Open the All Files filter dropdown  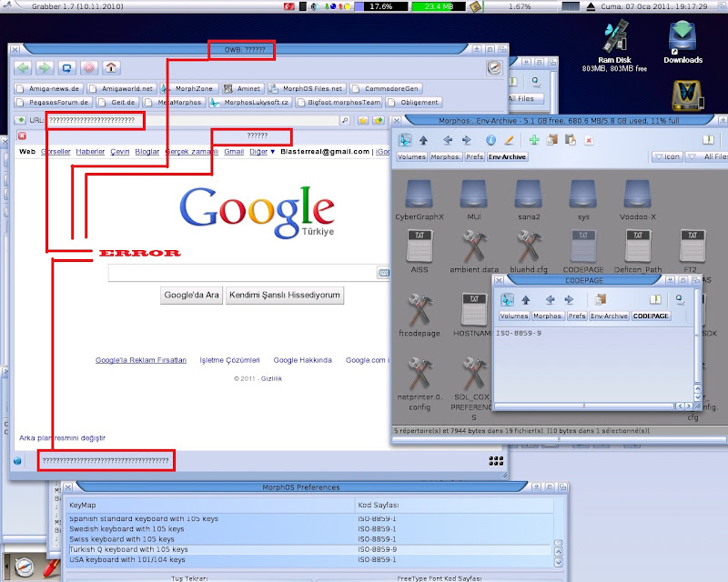tap(708, 157)
